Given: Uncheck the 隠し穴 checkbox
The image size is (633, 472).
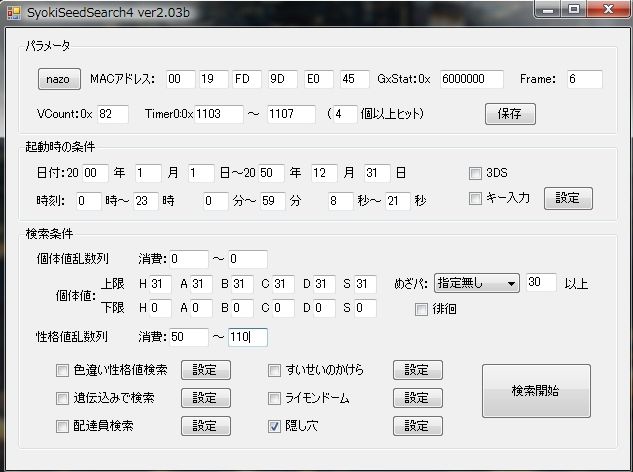Looking at the screenshot, I should click(275, 426).
